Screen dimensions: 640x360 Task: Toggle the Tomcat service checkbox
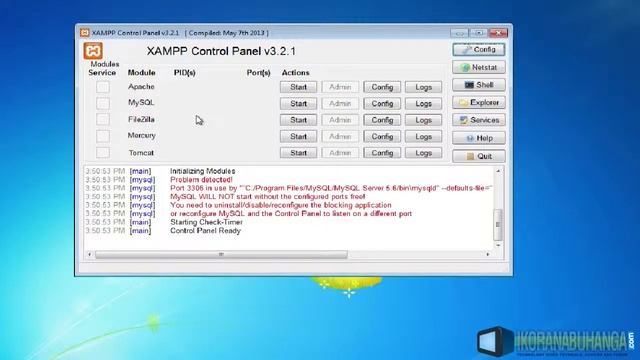click(x=103, y=153)
